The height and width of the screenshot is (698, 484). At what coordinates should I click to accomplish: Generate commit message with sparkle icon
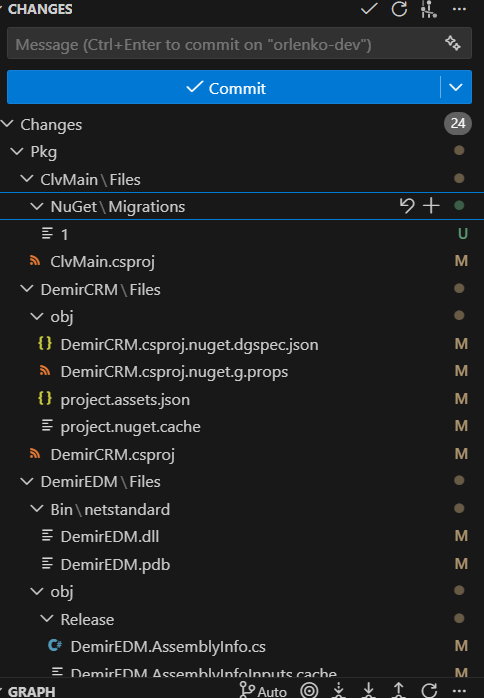pyautogui.click(x=452, y=43)
